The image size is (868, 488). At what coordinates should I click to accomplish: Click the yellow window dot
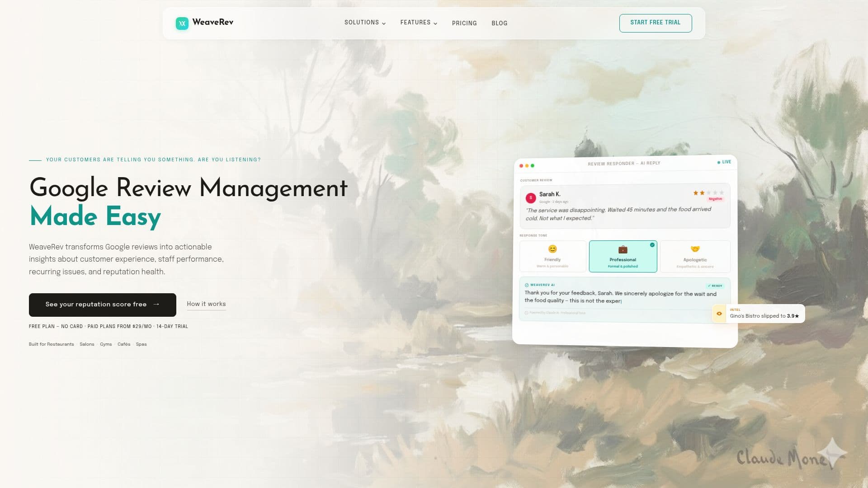tap(527, 166)
